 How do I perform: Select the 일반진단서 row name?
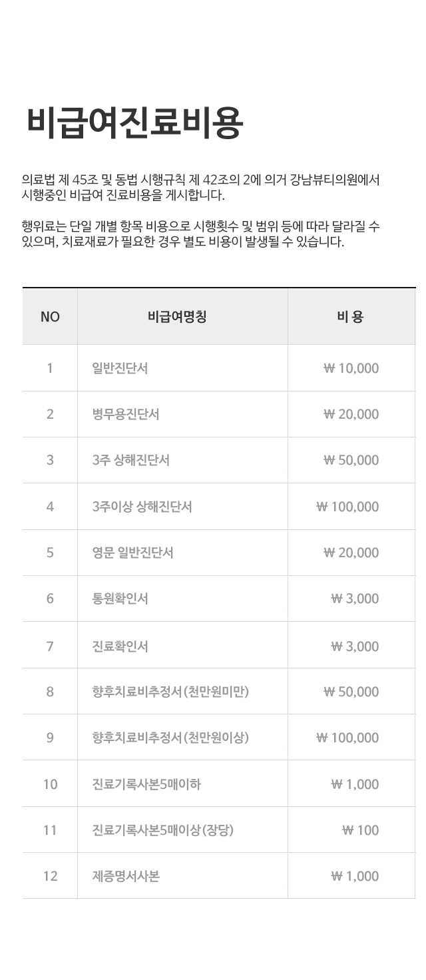click(120, 368)
